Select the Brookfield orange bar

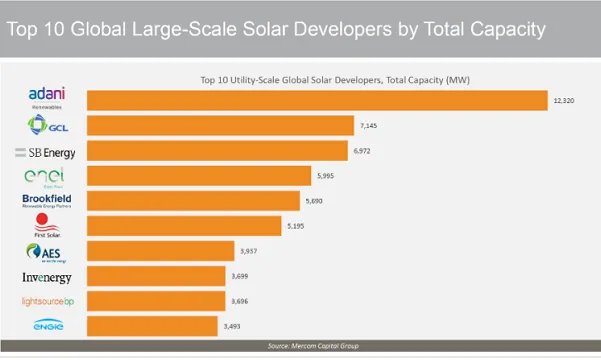(x=194, y=201)
